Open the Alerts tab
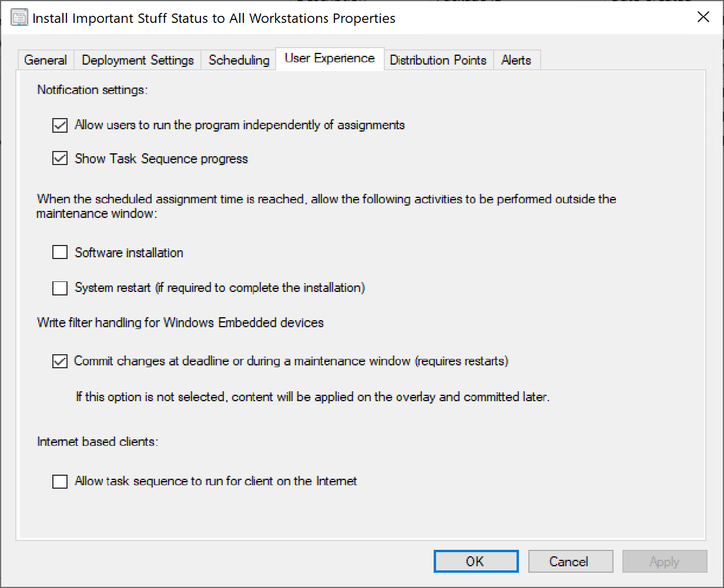724x588 pixels. coord(516,59)
